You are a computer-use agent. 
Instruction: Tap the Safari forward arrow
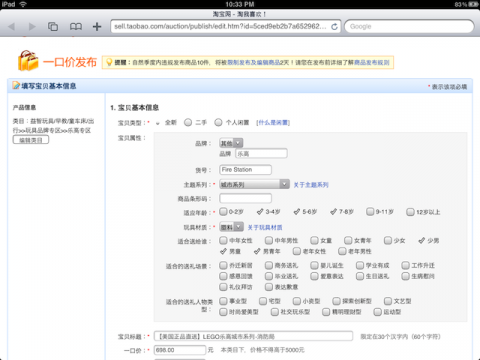(32, 26)
